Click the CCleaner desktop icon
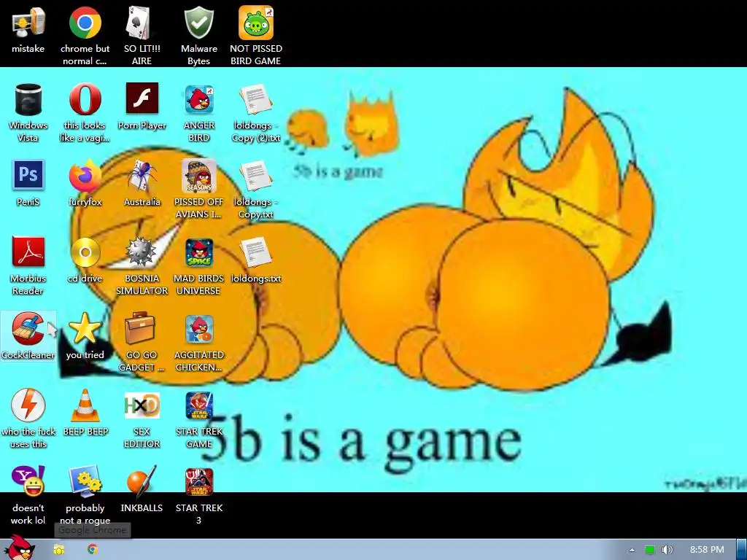747x560 pixels. tap(28, 329)
